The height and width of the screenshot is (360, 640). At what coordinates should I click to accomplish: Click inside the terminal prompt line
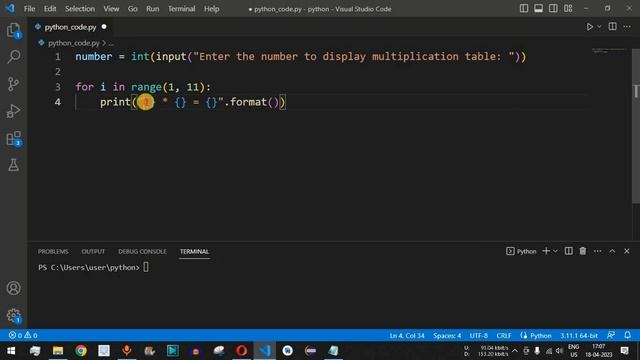93,267
